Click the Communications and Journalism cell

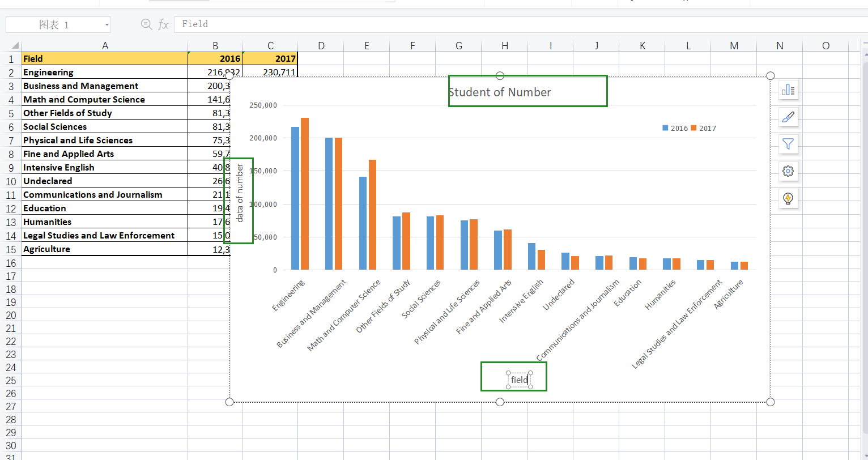click(x=105, y=194)
